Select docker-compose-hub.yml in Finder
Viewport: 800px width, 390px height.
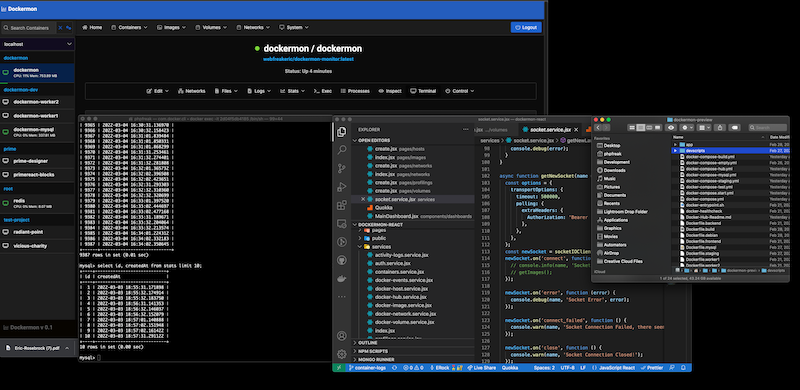(710, 168)
